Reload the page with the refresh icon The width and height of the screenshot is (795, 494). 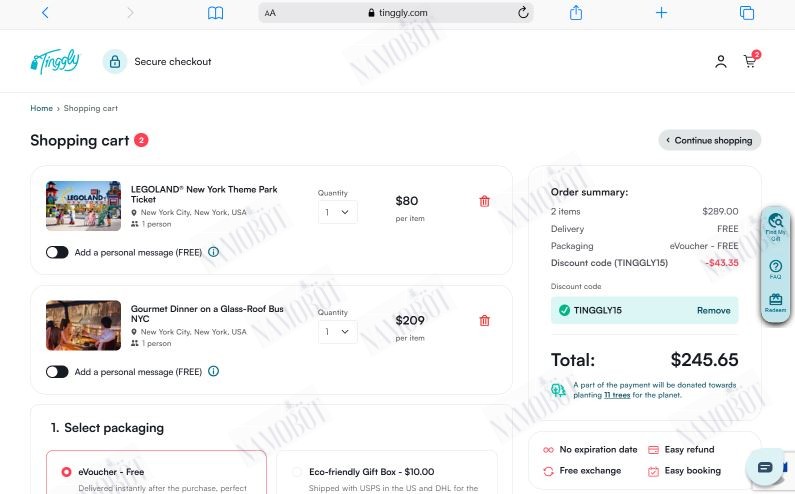[523, 13]
